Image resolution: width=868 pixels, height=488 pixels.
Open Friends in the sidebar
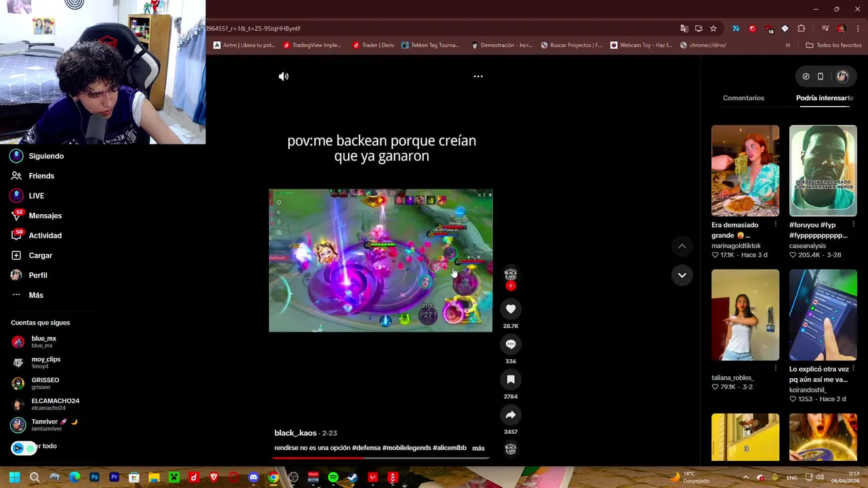(33, 176)
